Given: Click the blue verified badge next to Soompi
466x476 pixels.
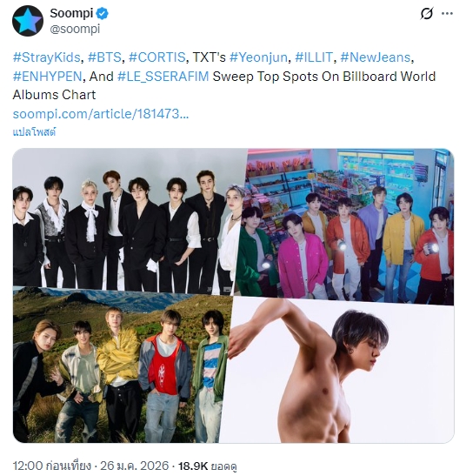Looking at the screenshot, I should coord(103,14).
